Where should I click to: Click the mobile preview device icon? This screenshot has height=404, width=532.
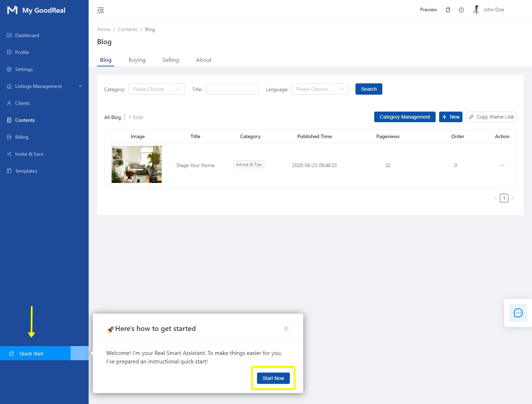click(448, 10)
